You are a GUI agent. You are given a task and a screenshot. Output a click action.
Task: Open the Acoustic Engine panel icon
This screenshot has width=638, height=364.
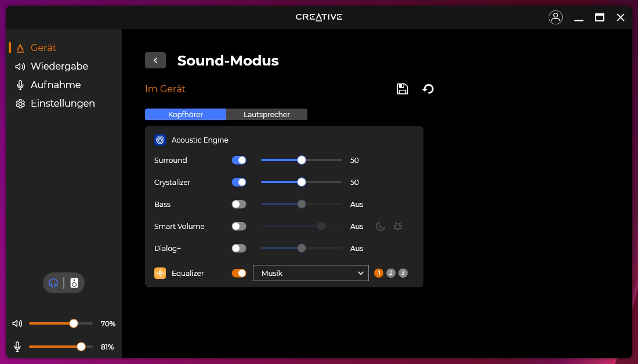point(159,140)
